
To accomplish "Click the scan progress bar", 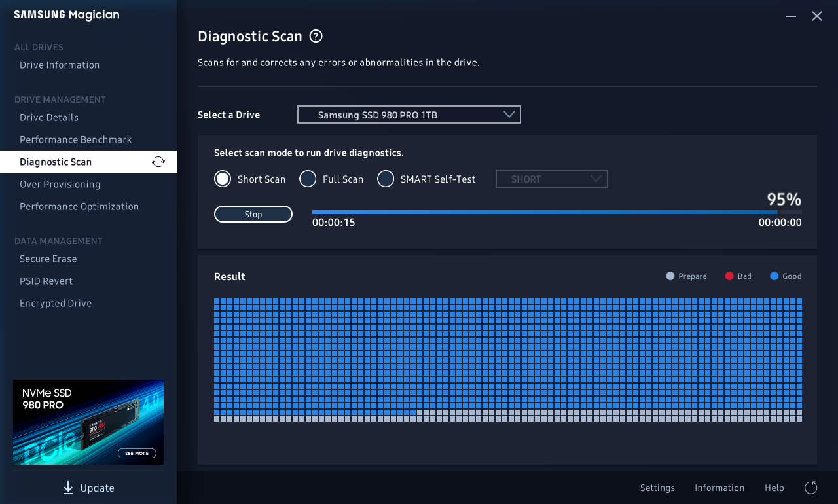I will (x=557, y=212).
